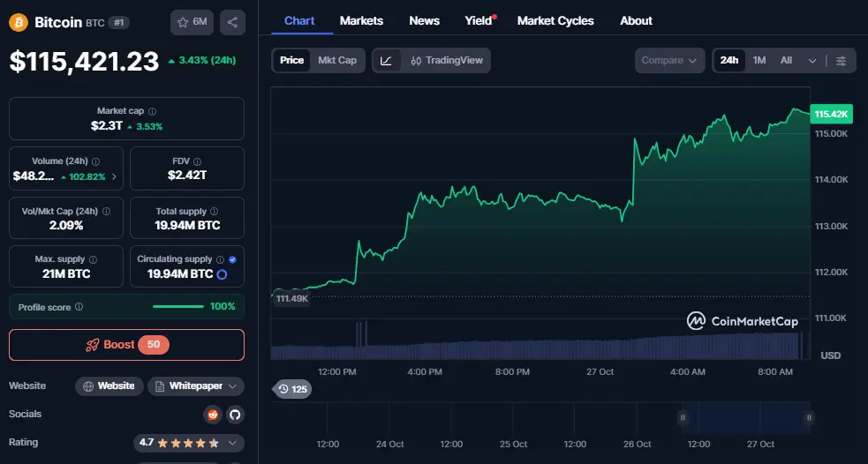Open the chart settings sliders icon
The height and width of the screenshot is (464, 868).
(841, 60)
